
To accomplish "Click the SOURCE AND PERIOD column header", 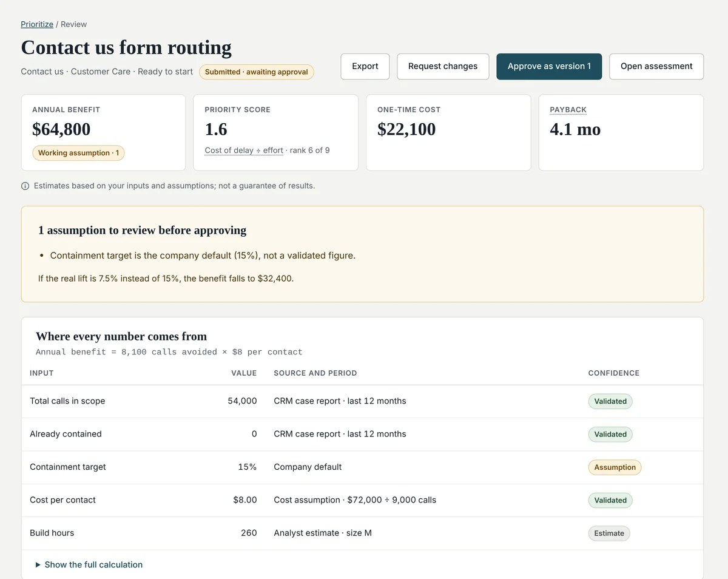I will 315,373.
